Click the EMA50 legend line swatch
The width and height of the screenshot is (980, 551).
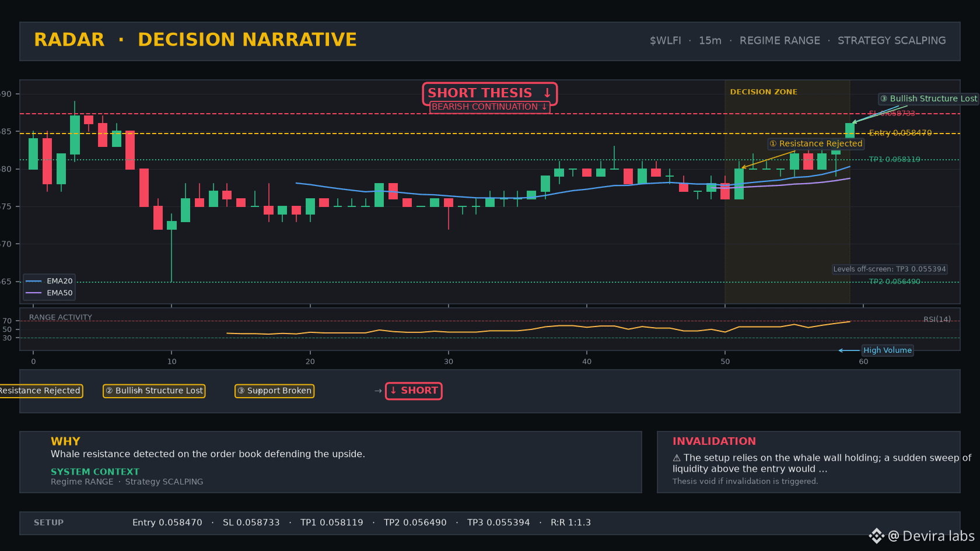(x=34, y=293)
